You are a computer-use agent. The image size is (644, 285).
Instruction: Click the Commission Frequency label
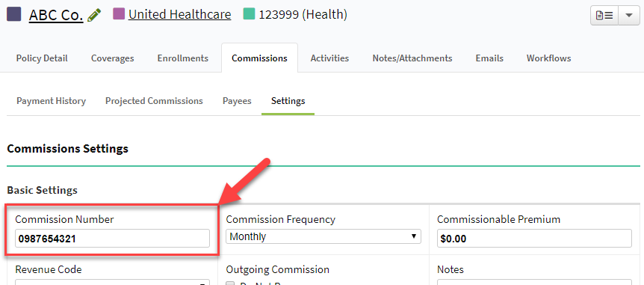pyautogui.click(x=280, y=220)
